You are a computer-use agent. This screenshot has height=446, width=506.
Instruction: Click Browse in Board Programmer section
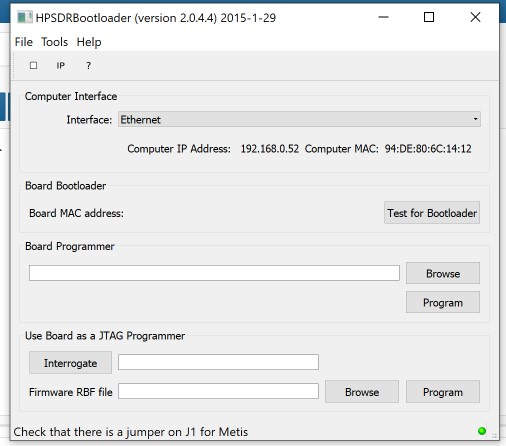pyautogui.click(x=443, y=273)
